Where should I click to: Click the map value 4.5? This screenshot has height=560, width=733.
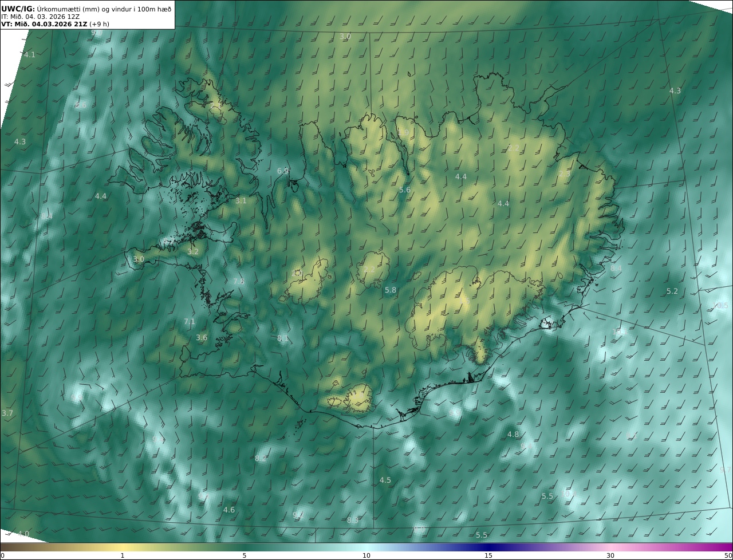click(385, 480)
